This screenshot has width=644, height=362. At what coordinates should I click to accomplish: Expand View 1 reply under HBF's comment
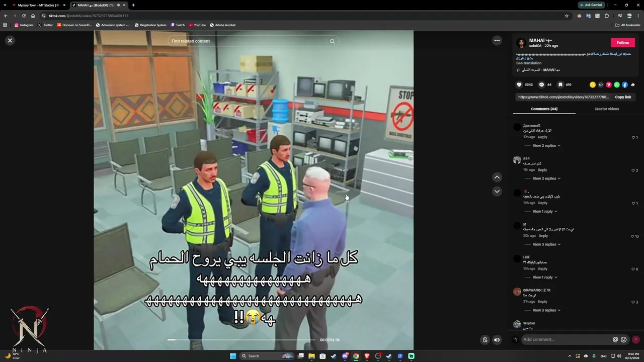point(545,278)
